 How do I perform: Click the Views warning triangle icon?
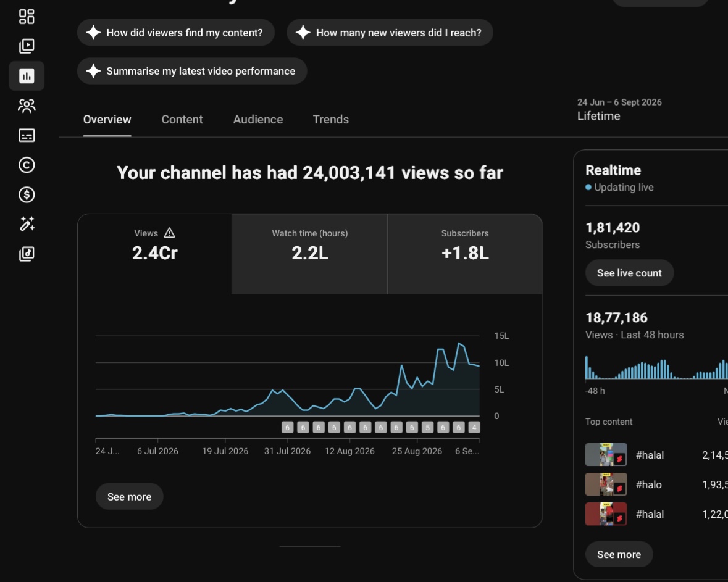click(x=169, y=233)
